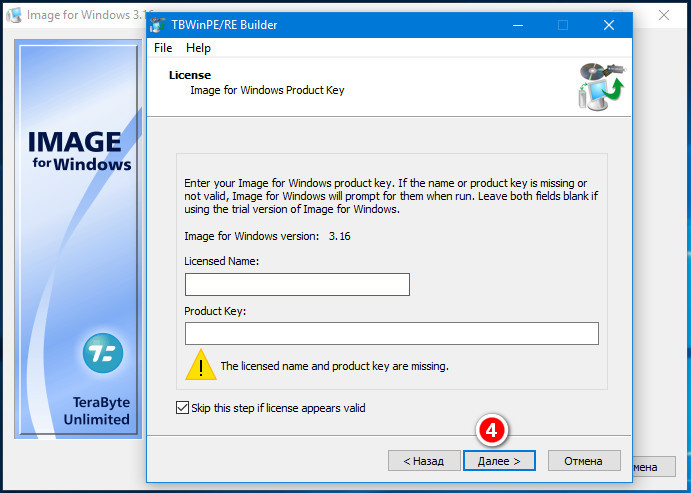The width and height of the screenshot is (691, 493).
Task: Click the License heading text
Action: (x=190, y=75)
